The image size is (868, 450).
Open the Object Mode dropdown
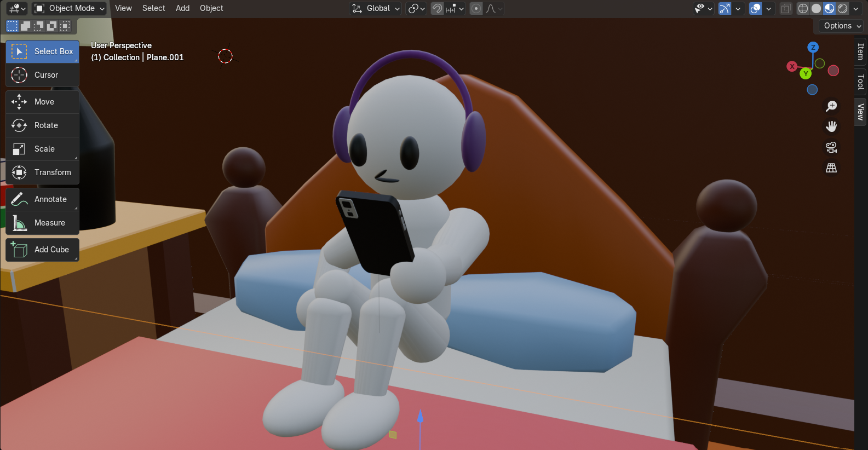[69, 8]
